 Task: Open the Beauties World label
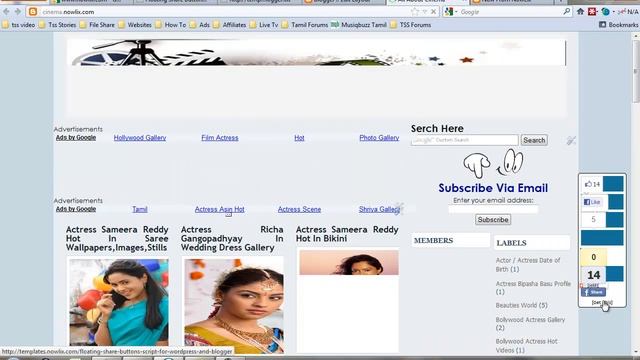[x=521, y=305]
